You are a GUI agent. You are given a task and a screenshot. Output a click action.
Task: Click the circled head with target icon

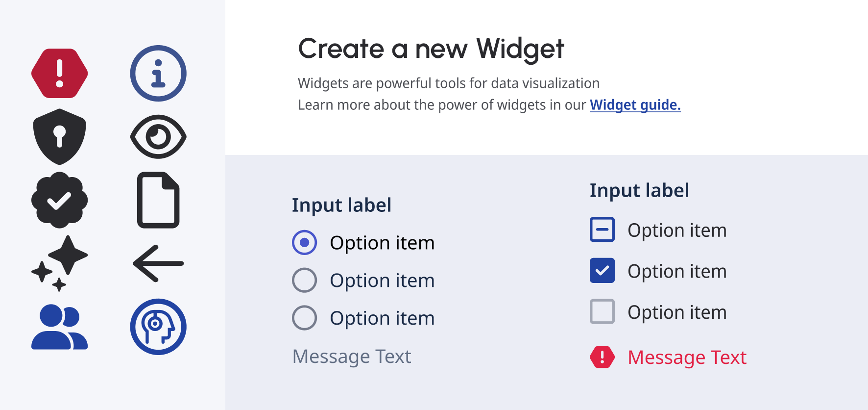click(x=158, y=327)
